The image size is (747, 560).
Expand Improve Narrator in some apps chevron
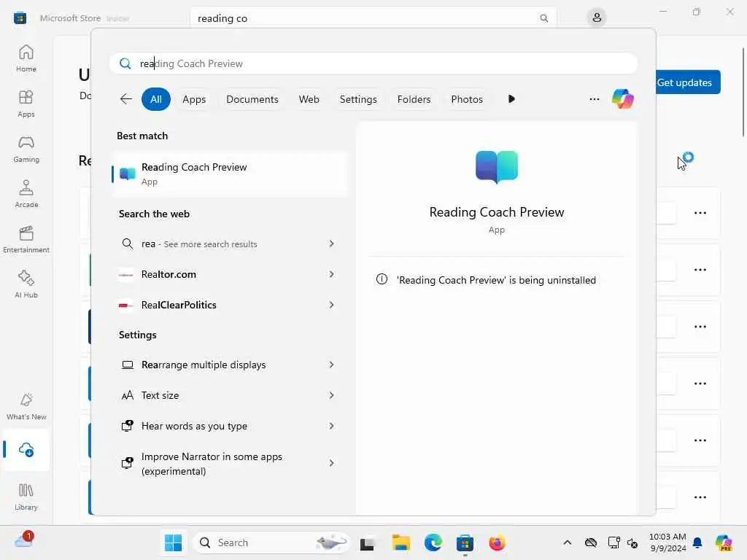[331, 463]
